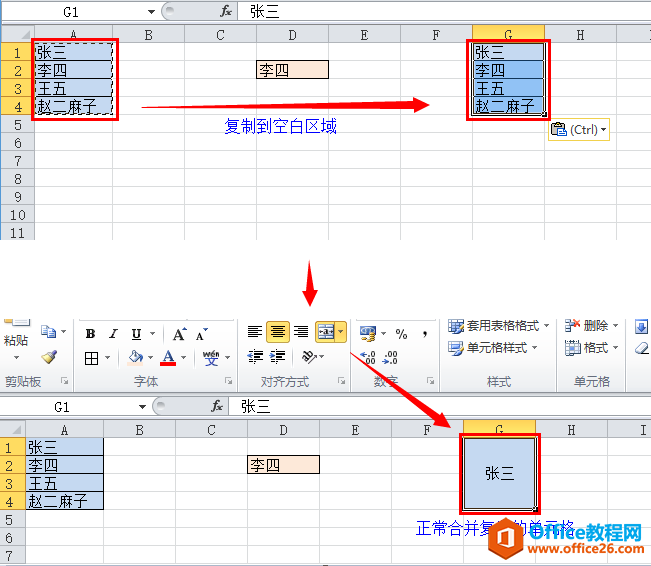This screenshot has width=651, height=566.
Task: Click the Copy icon in the clipboard group
Action: click(x=48, y=332)
